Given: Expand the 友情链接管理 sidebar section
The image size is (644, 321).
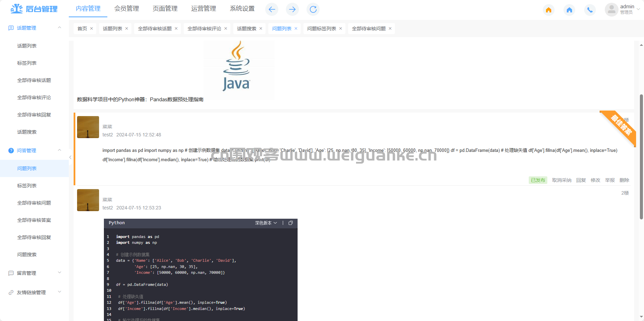Looking at the screenshot, I should click(34, 292).
